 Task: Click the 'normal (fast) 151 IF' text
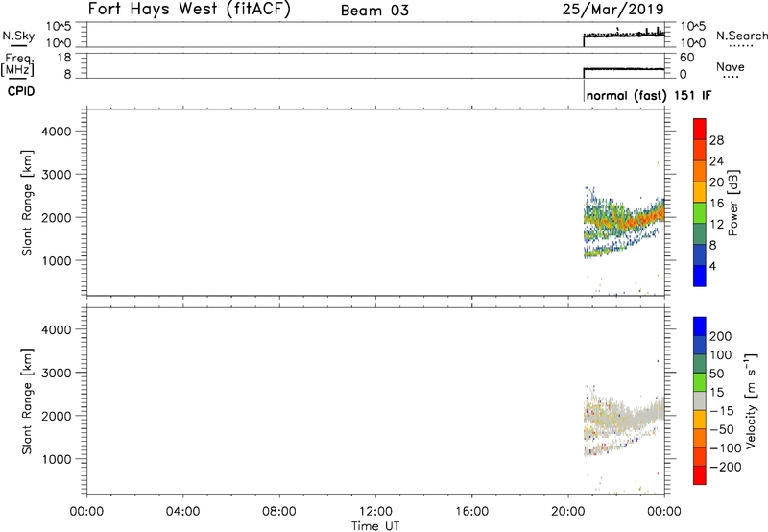649,95
